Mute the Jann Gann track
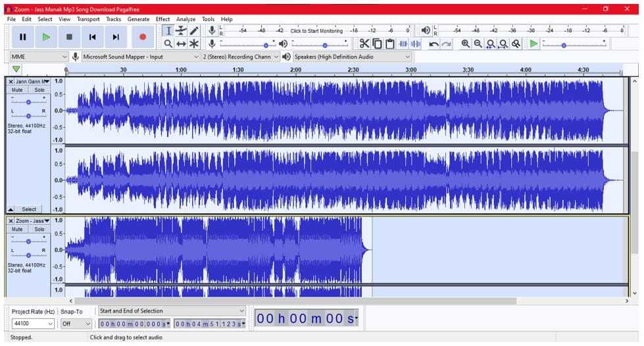The width and height of the screenshot is (644, 346). tap(18, 89)
